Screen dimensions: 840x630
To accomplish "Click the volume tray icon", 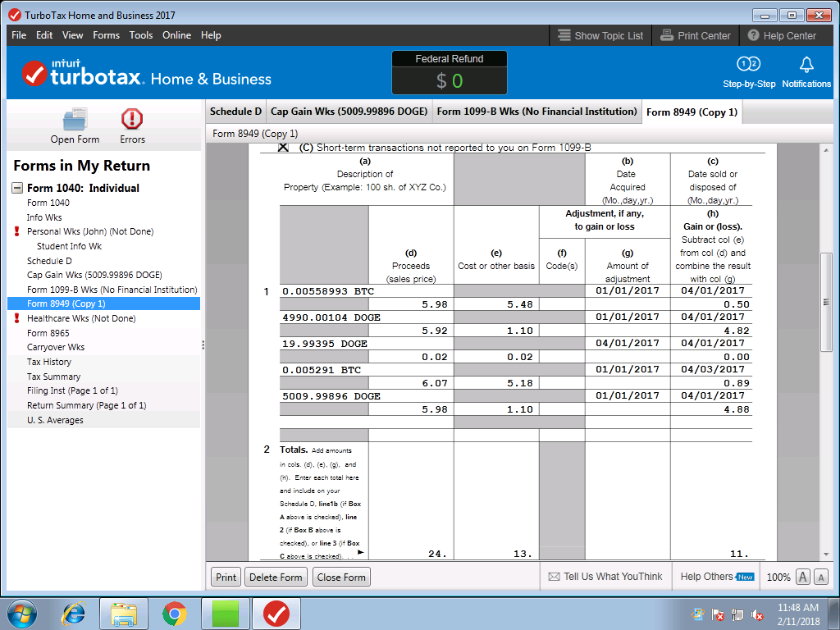I will coord(757,614).
